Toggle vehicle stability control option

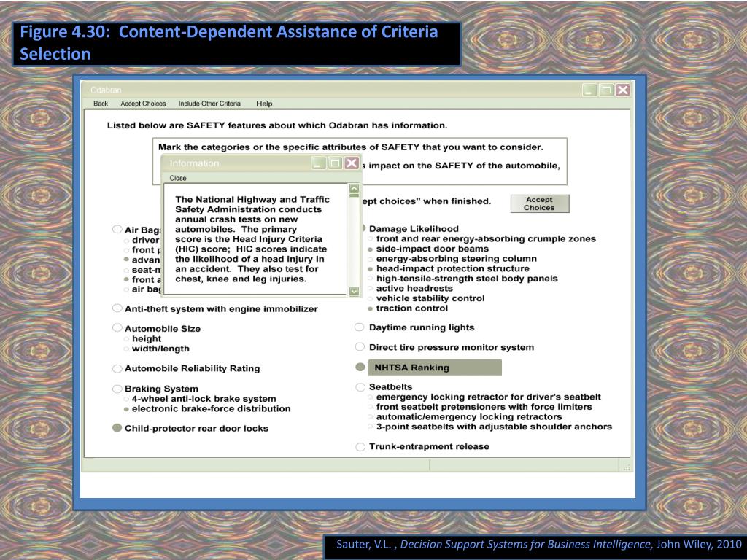[x=370, y=298]
